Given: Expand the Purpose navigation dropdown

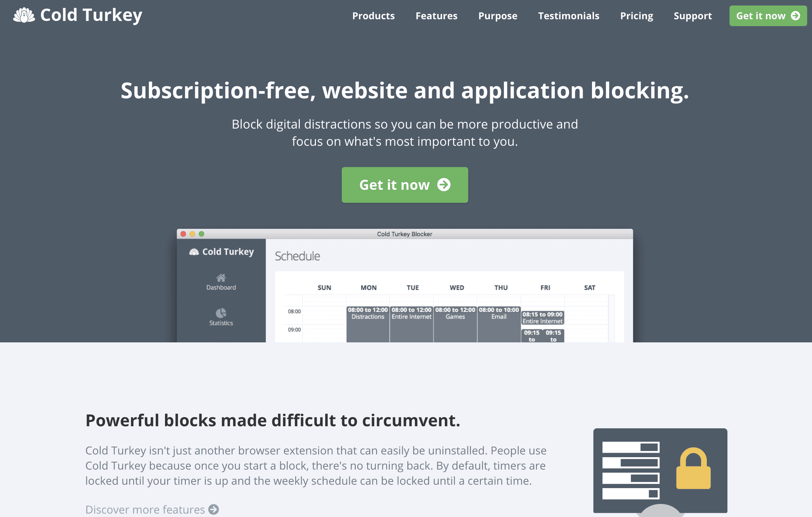Looking at the screenshot, I should point(498,15).
